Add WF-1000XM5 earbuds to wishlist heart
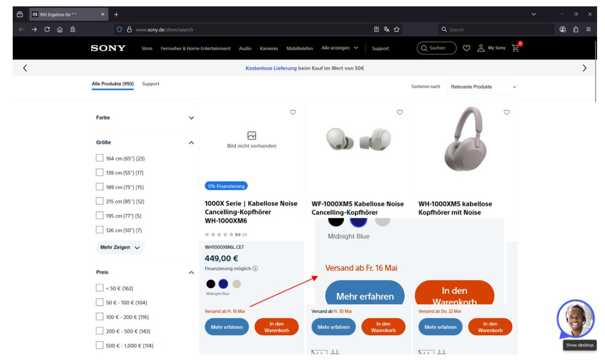The width and height of the screenshot is (605, 364). pyautogui.click(x=400, y=112)
